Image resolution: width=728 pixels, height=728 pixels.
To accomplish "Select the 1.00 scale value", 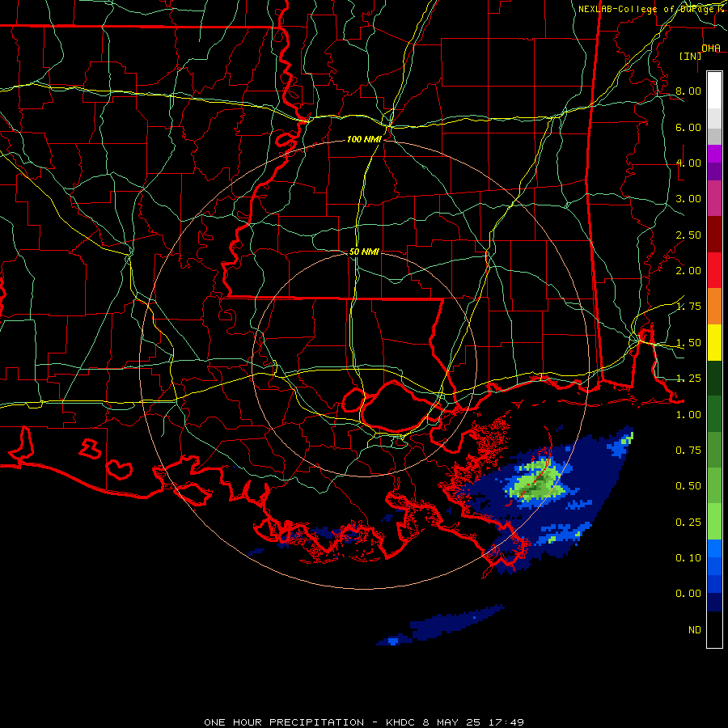I will [x=688, y=415].
